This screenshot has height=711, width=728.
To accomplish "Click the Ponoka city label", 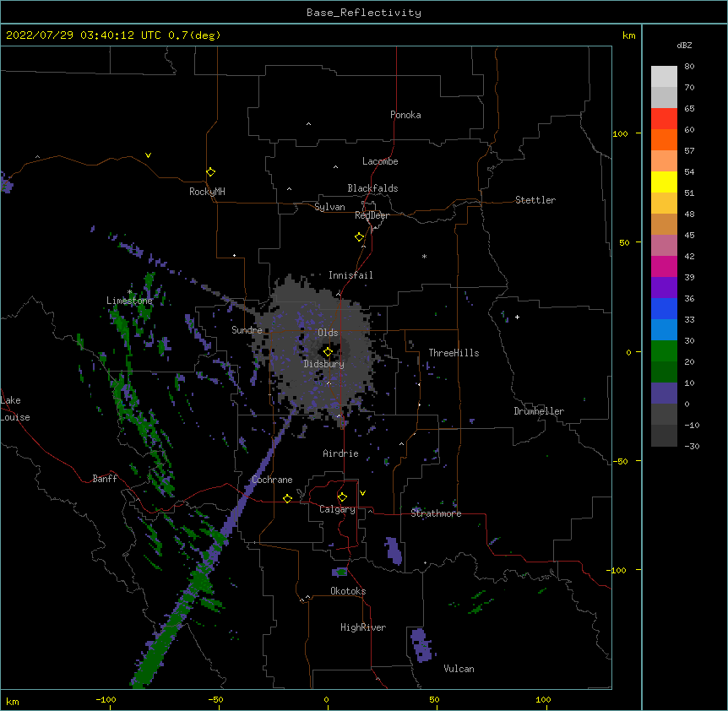I will (405, 115).
